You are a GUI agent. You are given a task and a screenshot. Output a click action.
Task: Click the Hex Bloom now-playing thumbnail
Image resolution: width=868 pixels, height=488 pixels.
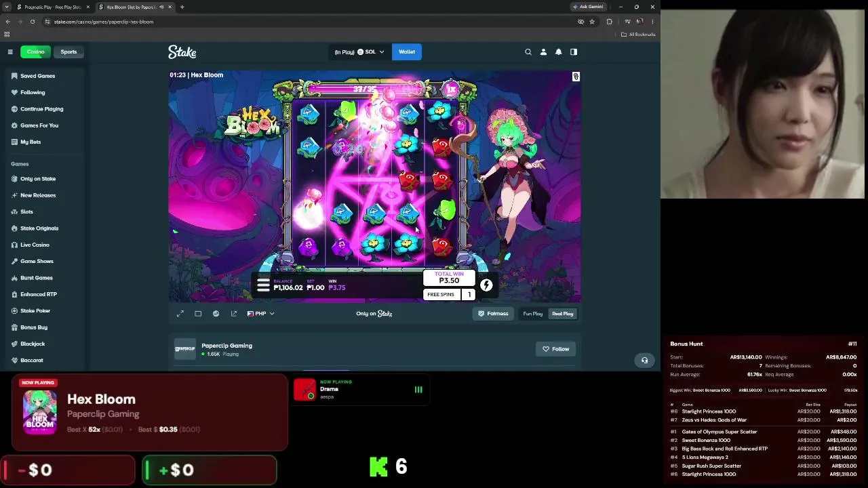point(40,412)
